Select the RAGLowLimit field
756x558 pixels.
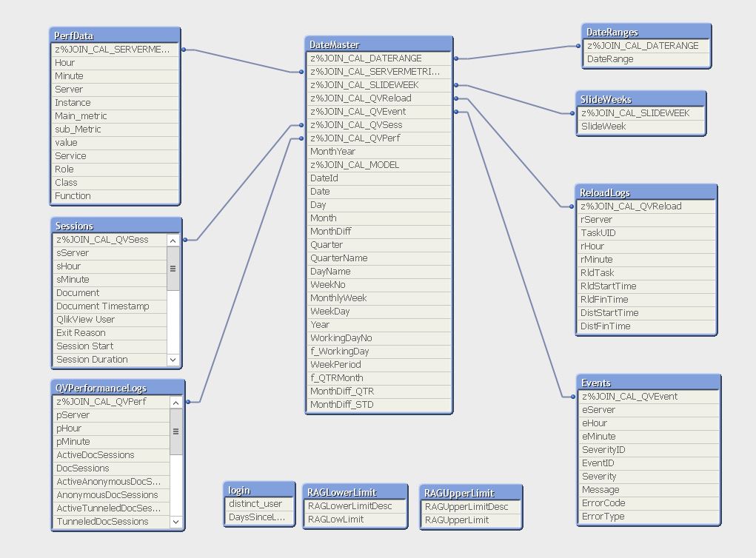[355, 520]
